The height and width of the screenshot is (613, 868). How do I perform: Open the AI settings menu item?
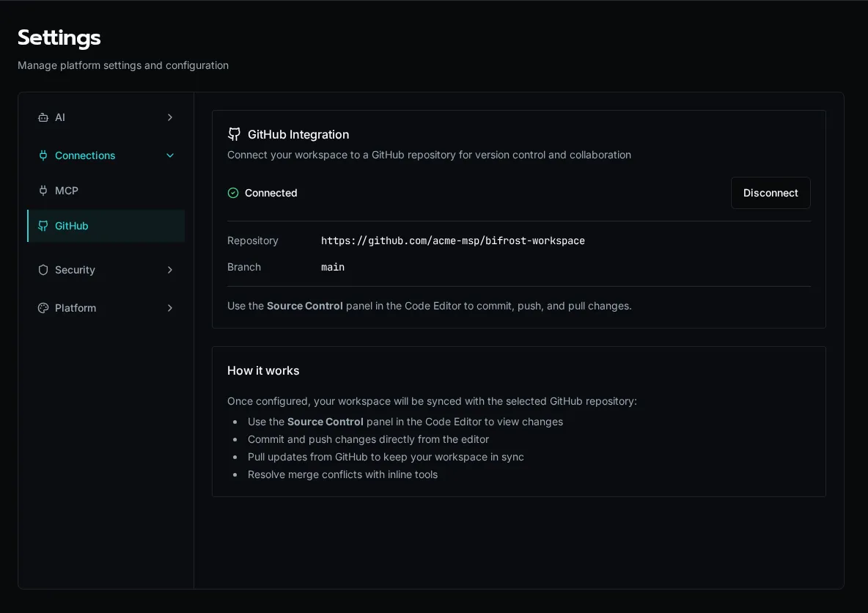[106, 117]
